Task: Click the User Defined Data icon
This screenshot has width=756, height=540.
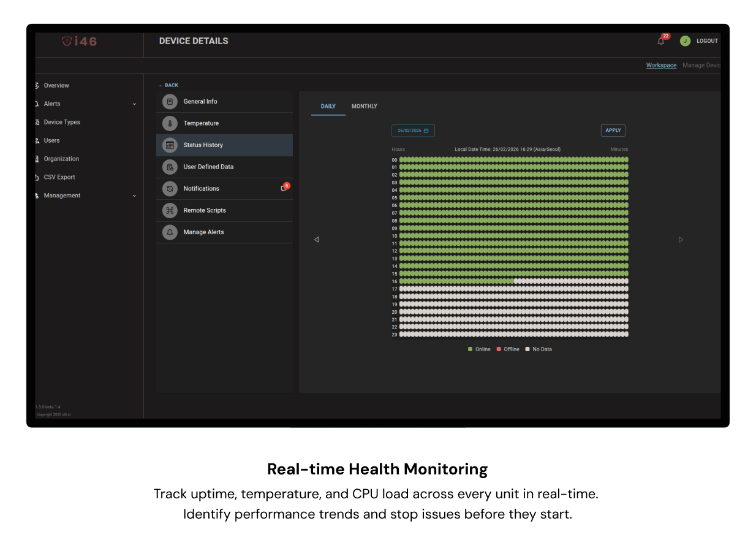Action: click(x=170, y=167)
